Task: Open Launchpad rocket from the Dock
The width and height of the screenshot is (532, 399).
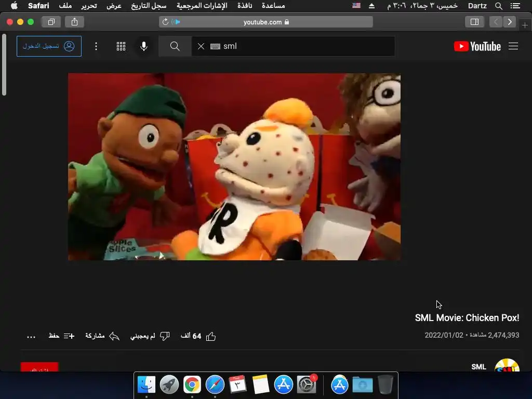Action: pos(169,385)
